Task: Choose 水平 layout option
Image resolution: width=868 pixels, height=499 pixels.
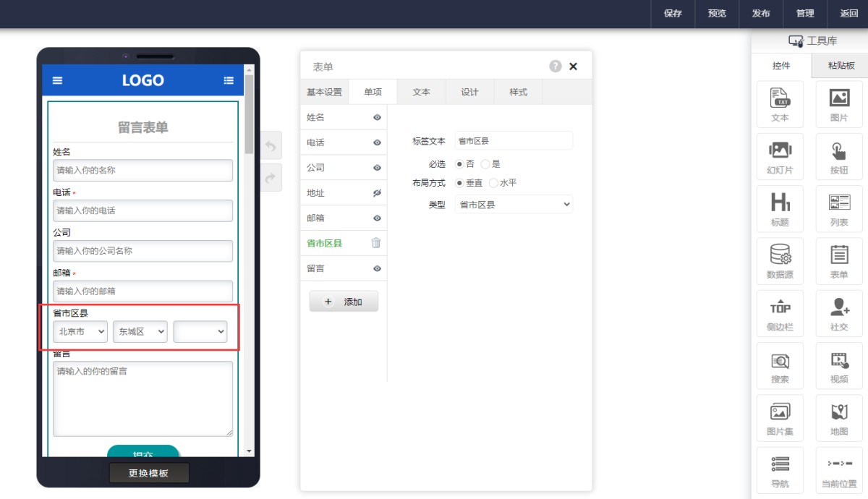Action: [x=494, y=183]
